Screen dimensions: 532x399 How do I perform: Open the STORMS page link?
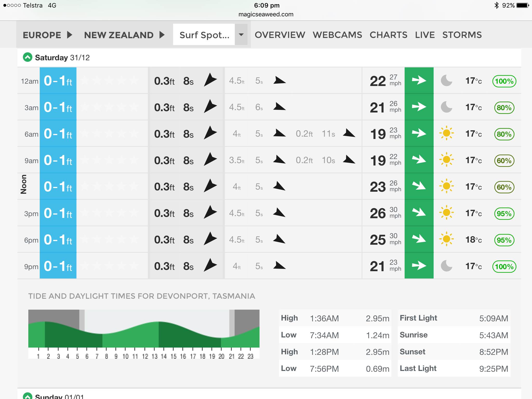pos(462,35)
